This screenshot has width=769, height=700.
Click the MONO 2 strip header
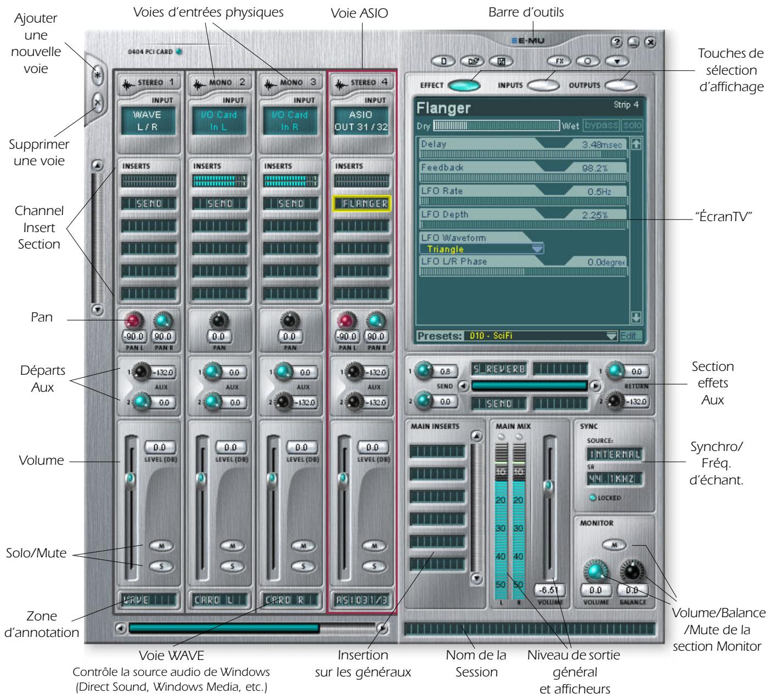click(220, 83)
